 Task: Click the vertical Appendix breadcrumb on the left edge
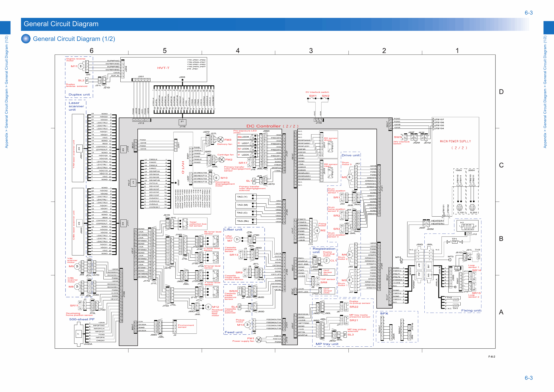tap(6, 92)
